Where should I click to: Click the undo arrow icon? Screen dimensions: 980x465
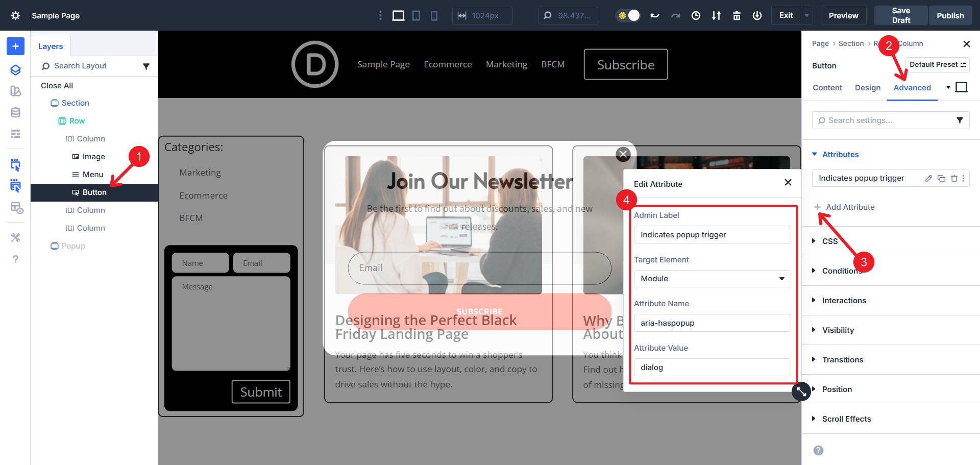(655, 15)
